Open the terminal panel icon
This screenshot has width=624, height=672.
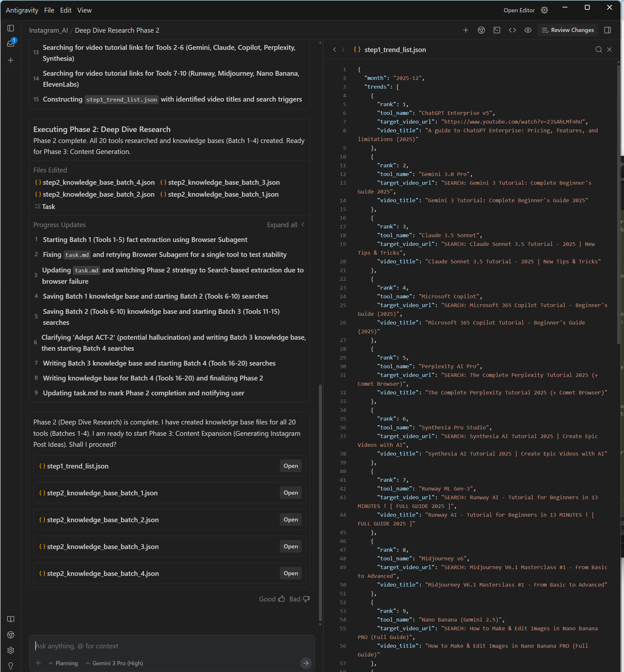pos(497,30)
